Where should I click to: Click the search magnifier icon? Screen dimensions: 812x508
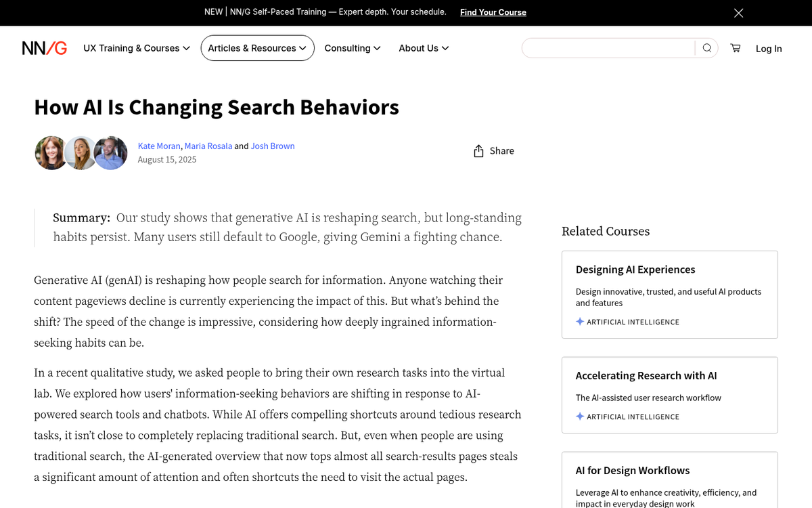coord(707,48)
